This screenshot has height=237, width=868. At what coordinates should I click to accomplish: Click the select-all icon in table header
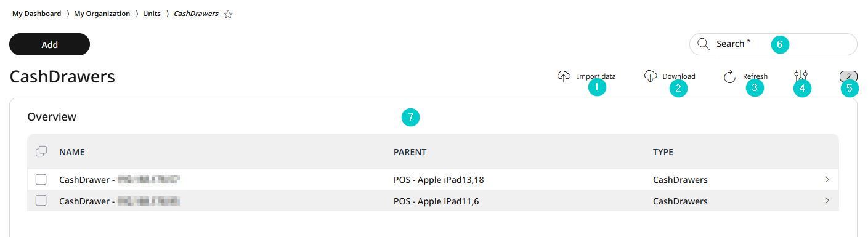point(41,151)
